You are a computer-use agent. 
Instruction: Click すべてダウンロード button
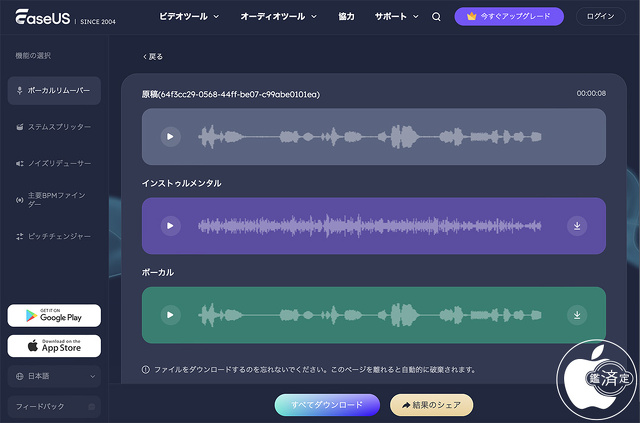coord(327,405)
